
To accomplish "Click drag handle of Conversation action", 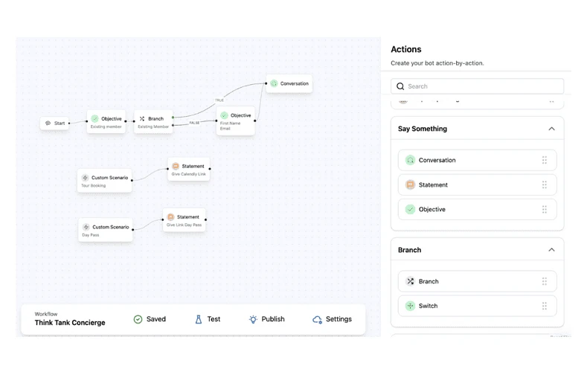I will pyautogui.click(x=545, y=160).
